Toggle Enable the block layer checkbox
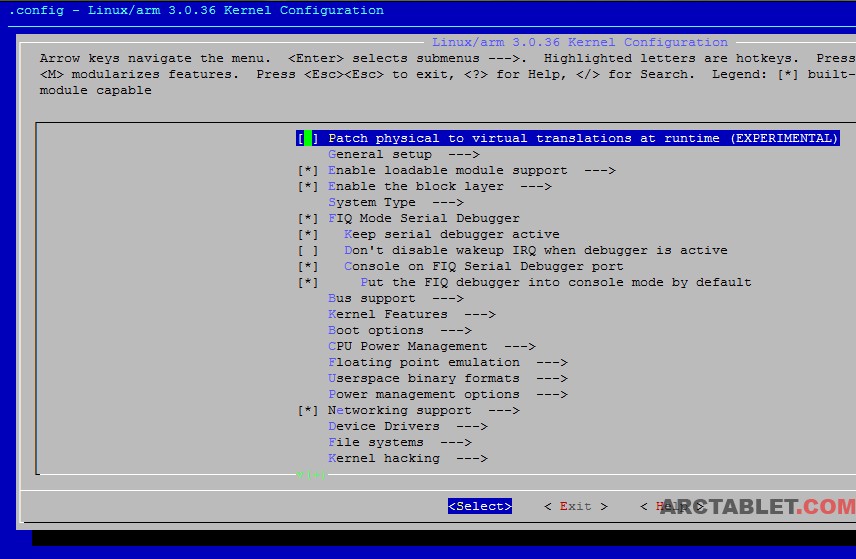 click(307, 187)
